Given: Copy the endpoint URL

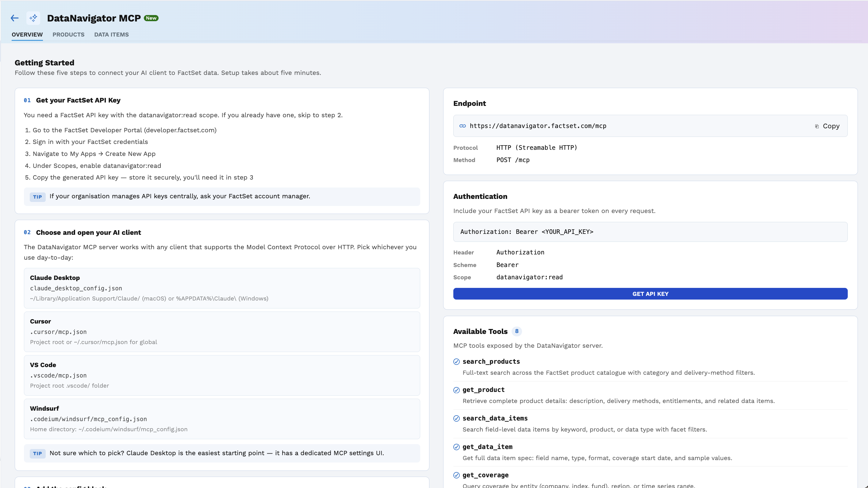Looking at the screenshot, I should [827, 126].
